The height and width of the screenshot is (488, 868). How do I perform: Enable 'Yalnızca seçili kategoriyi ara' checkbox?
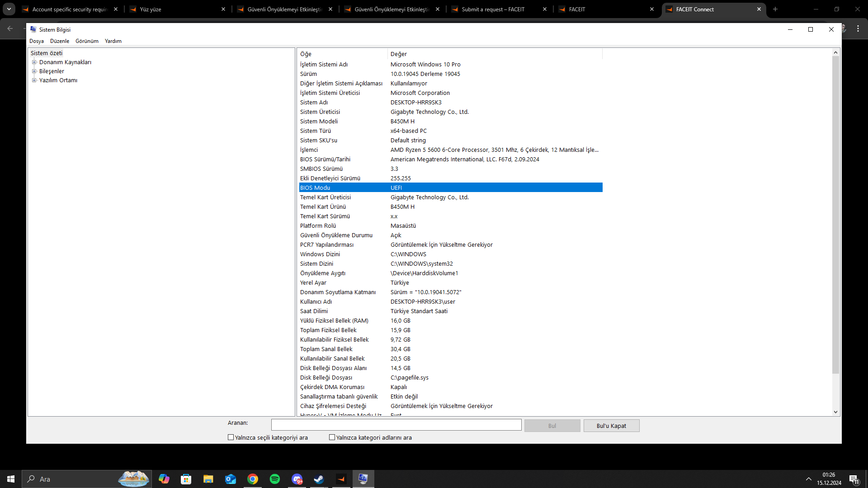pos(231,437)
